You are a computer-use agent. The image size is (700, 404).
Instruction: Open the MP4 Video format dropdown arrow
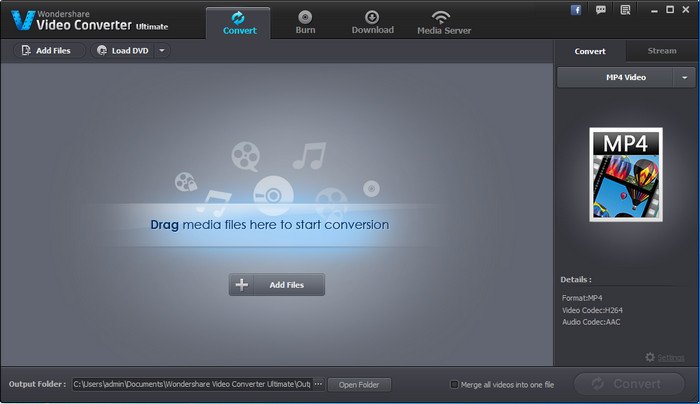tap(684, 78)
